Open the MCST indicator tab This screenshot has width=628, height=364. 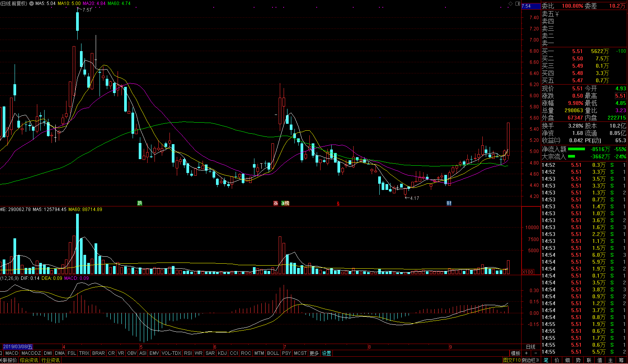[x=301, y=353]
